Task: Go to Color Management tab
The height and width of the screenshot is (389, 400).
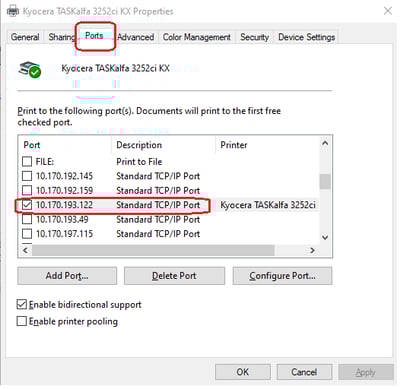Action: (197, 37)
